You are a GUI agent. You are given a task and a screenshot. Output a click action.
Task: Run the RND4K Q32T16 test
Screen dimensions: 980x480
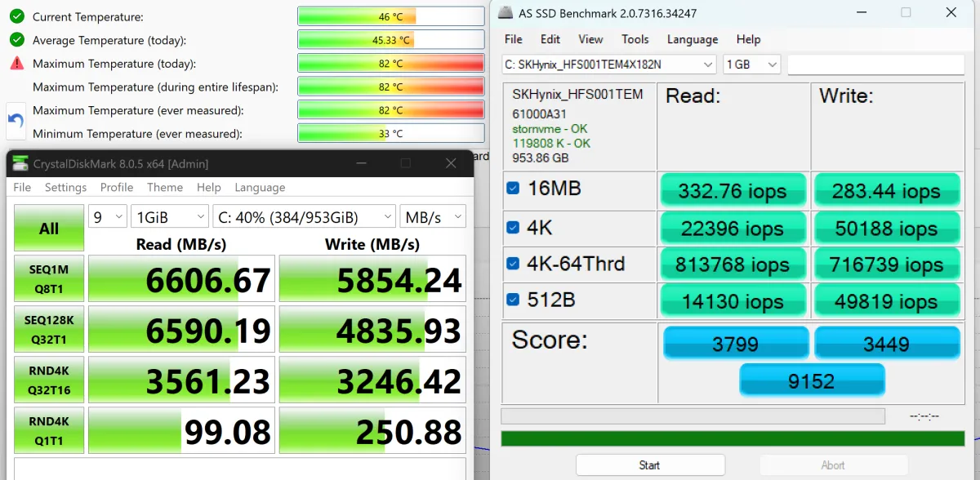pyautogui.click(x=49, y=380)
